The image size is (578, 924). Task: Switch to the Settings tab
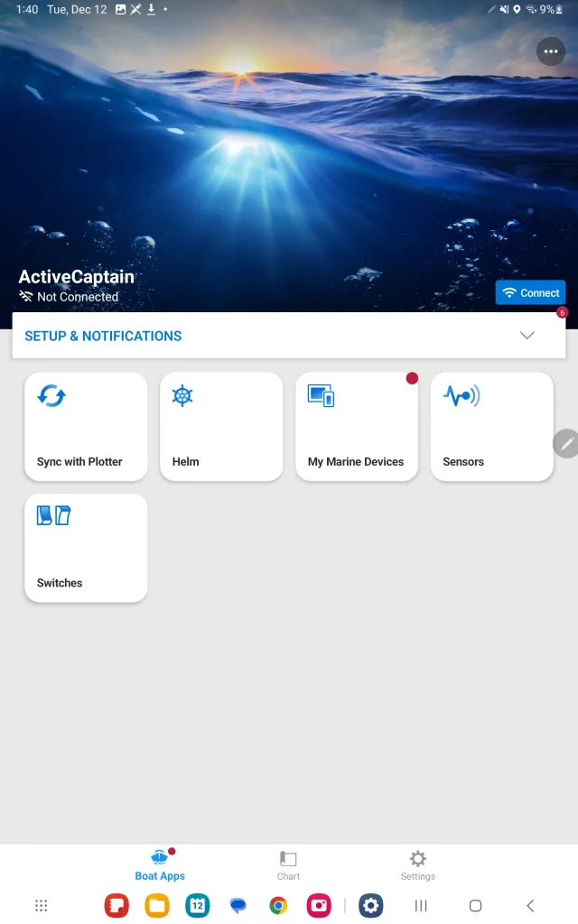point(417,865)
